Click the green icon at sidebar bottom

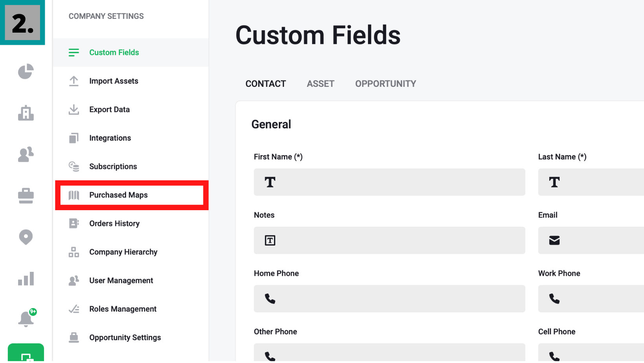[26, 354]
